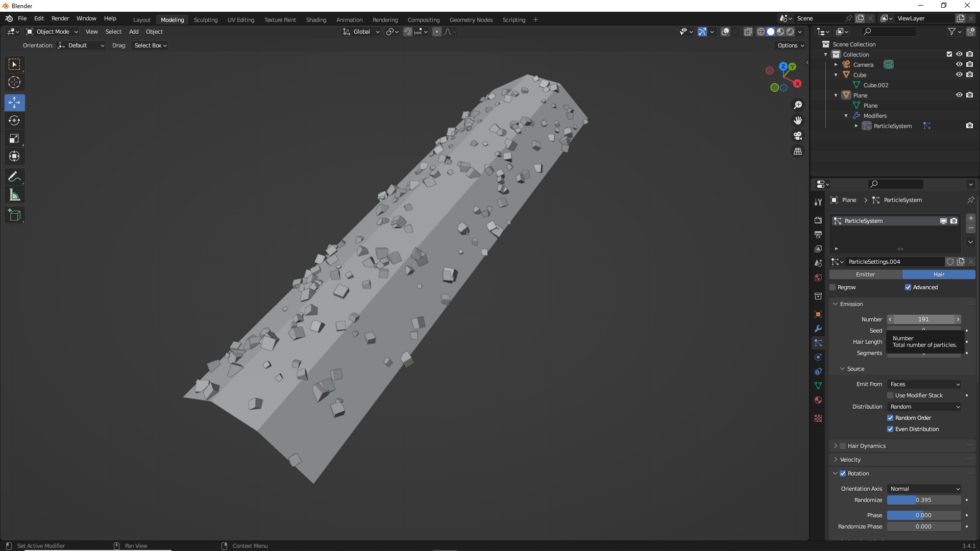This screenshot has width=980, height=551.
Task: Select the Scale tool
Action: click(x=14, y=139)
